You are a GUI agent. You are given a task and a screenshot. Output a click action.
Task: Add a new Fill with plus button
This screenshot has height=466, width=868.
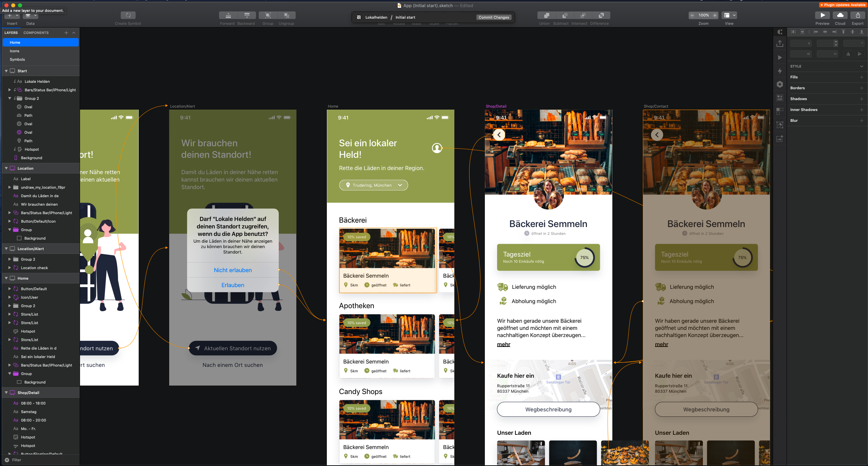[862, 77]
